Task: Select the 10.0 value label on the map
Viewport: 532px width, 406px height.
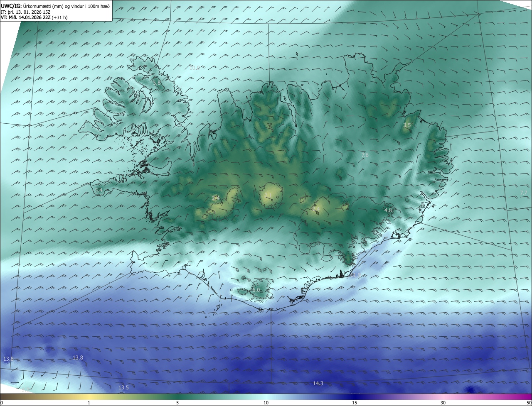Action: click(194, 67)
